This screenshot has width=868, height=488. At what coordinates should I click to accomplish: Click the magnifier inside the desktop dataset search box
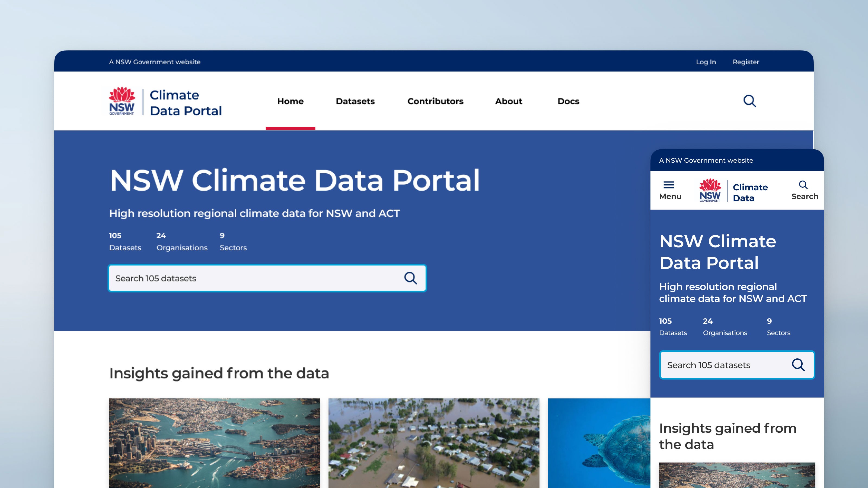pos(410,278)
